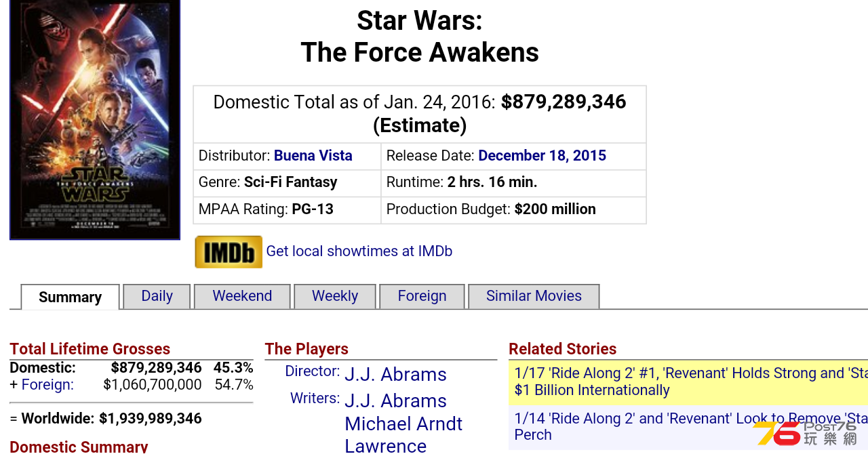Click the IMDb logo icon
This screenshot has height=454, width=868.
pyautogui.click(x=229, y=252)
